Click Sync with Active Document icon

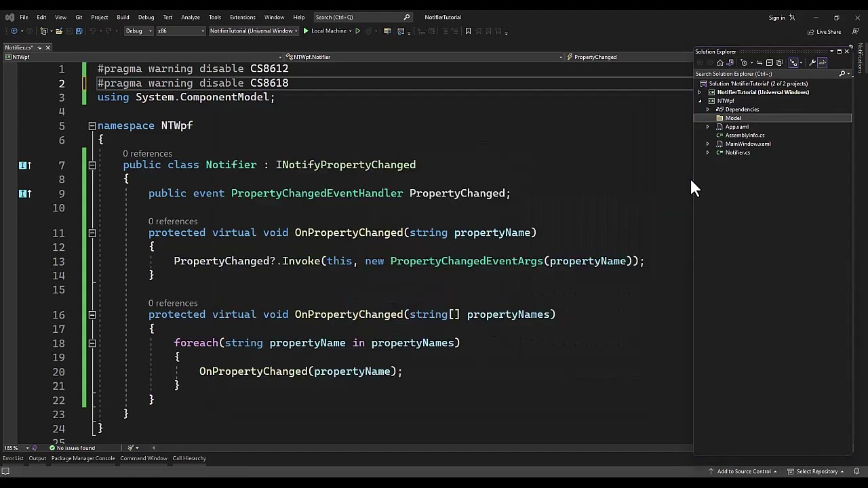759,62
